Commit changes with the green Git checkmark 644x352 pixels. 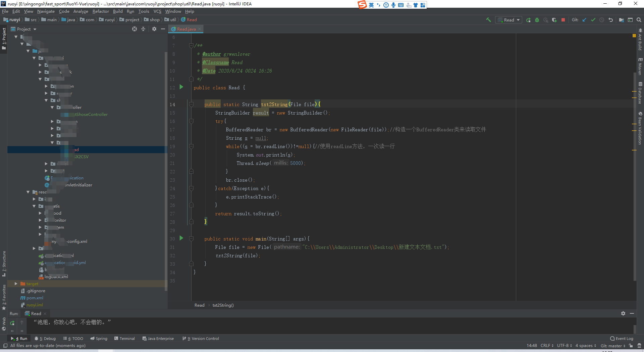tap(593, 20)
